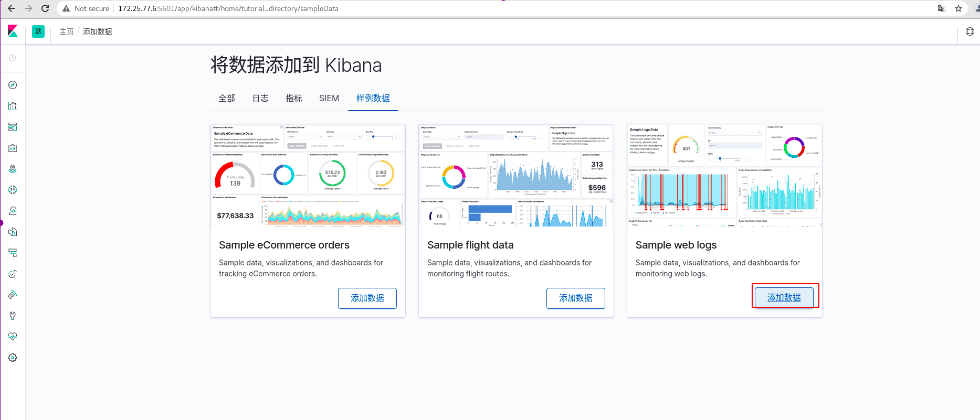Click 主页 breadcrumb link
The width and height of the screenshot is (980, 420).
[67, 31]
